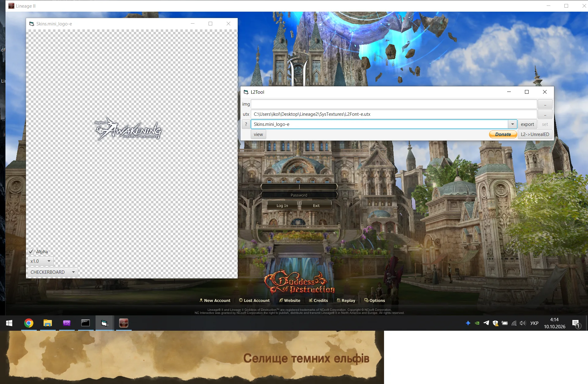Expand the x1.0 zoom dropdown
The image size is (588, 384).
(x=40, y=261)
